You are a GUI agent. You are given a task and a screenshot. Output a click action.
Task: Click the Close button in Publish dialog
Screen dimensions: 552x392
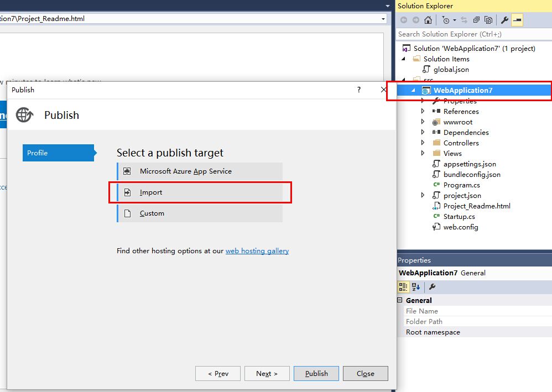366,373
